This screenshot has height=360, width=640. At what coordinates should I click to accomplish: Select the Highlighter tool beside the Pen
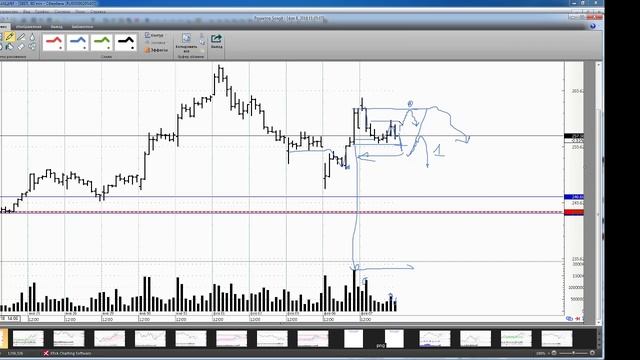(21, 37)
